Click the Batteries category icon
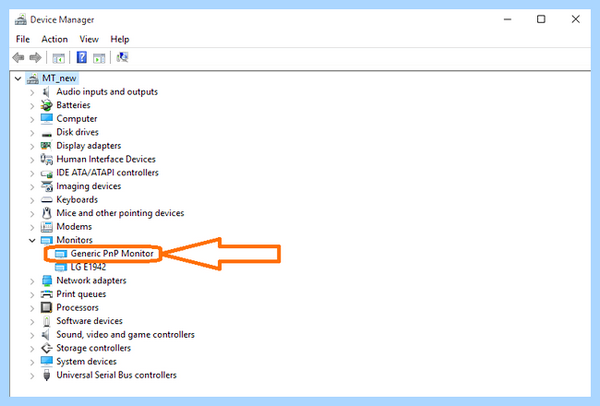Viewport: 600px width, 406px height. [x=46, y=105]
